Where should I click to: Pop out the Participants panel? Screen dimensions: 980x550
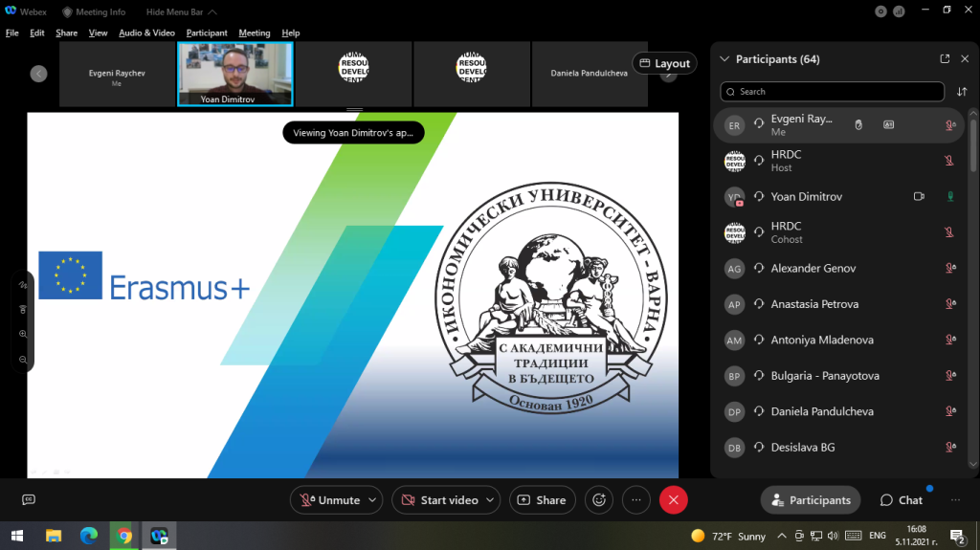[x=945, y=58]
